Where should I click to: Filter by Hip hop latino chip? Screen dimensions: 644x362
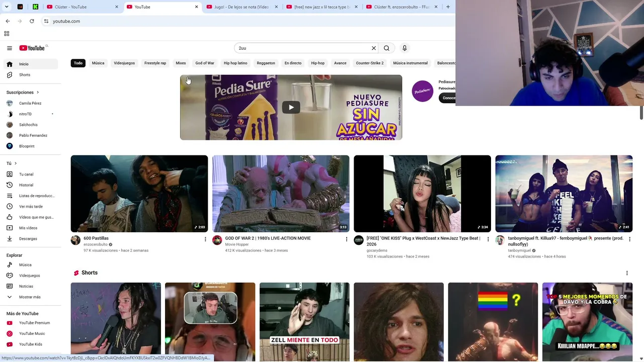click(235, 63)
